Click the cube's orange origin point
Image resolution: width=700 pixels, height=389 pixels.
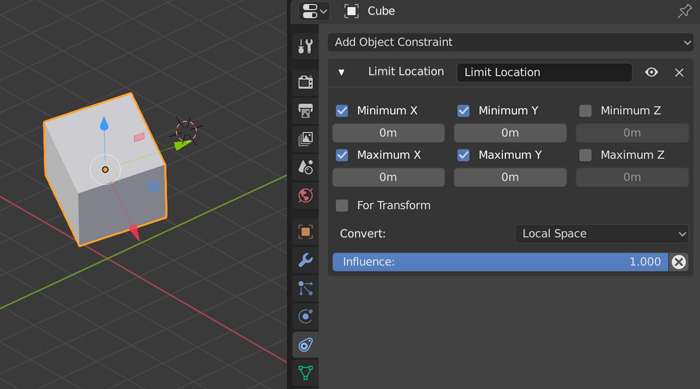pyautogui.click(x=105, y=170)
